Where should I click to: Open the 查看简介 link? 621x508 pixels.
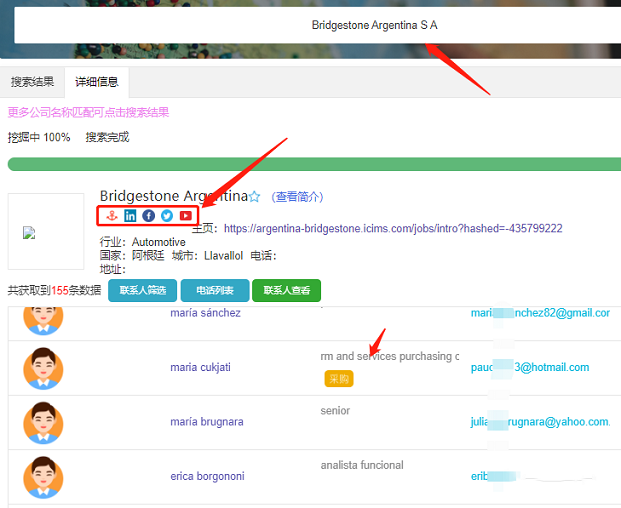pyautogui.click(x=297, y=197)
